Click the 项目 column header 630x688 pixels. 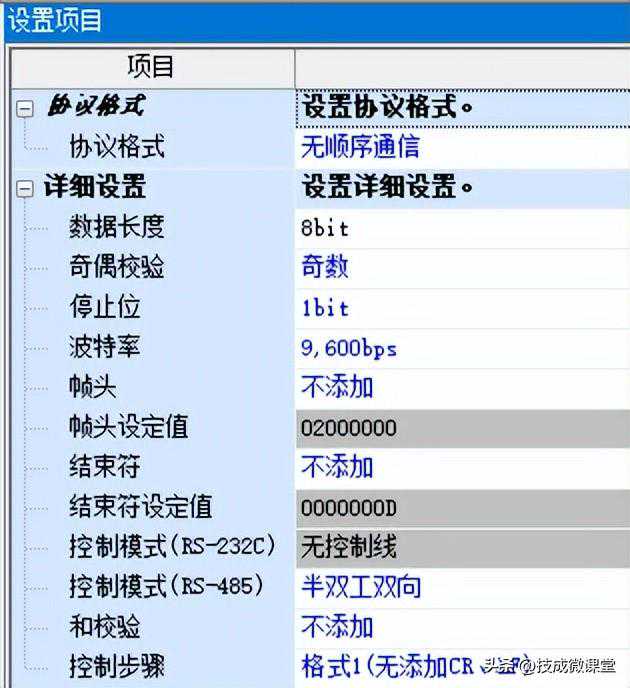coord(152,67)
